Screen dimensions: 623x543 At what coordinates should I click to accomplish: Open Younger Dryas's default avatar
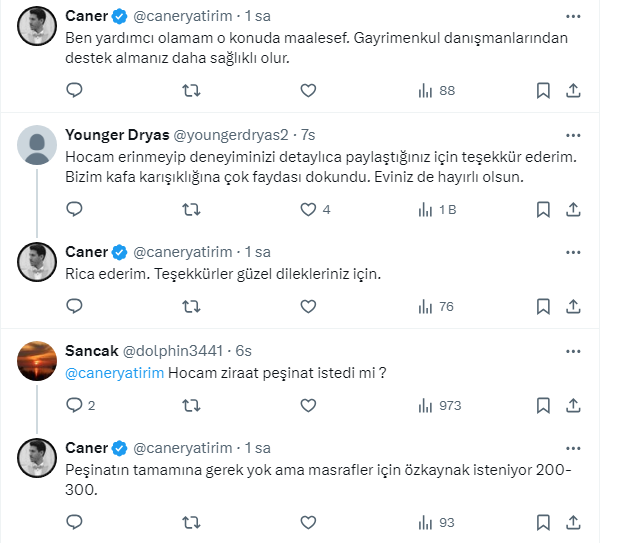[x=38, y=146]
